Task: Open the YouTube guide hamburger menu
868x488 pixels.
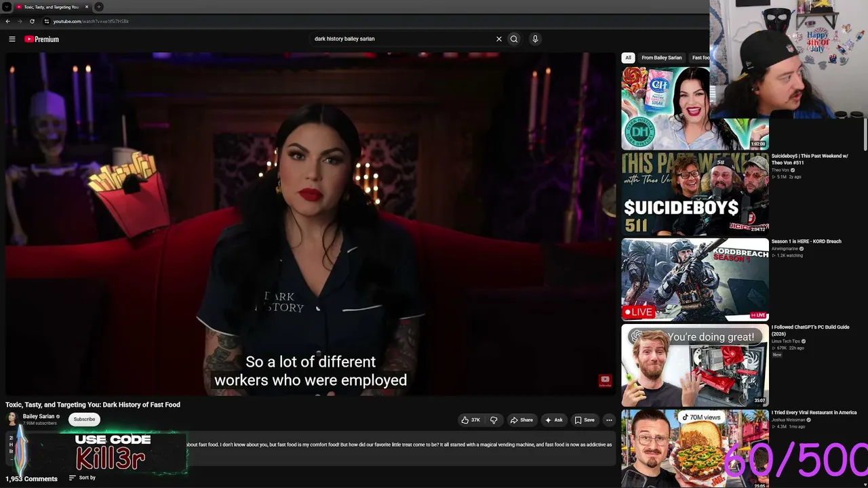Action: [12, 39]
